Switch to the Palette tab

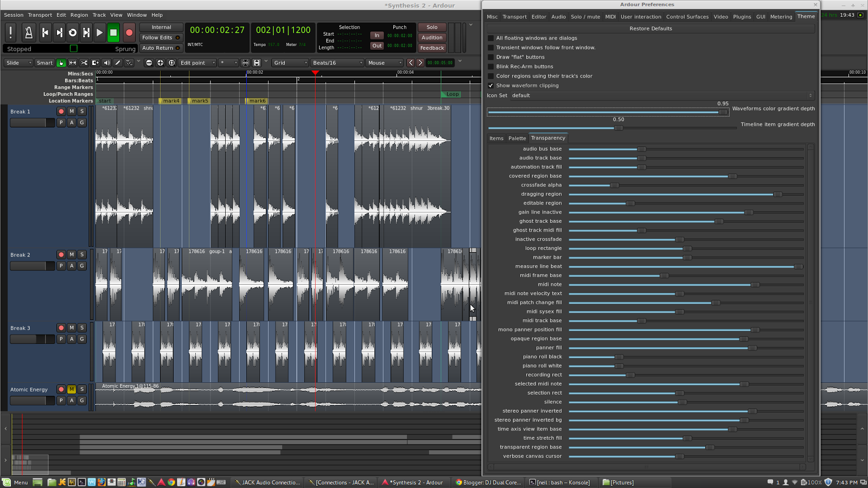pos(517,138)
